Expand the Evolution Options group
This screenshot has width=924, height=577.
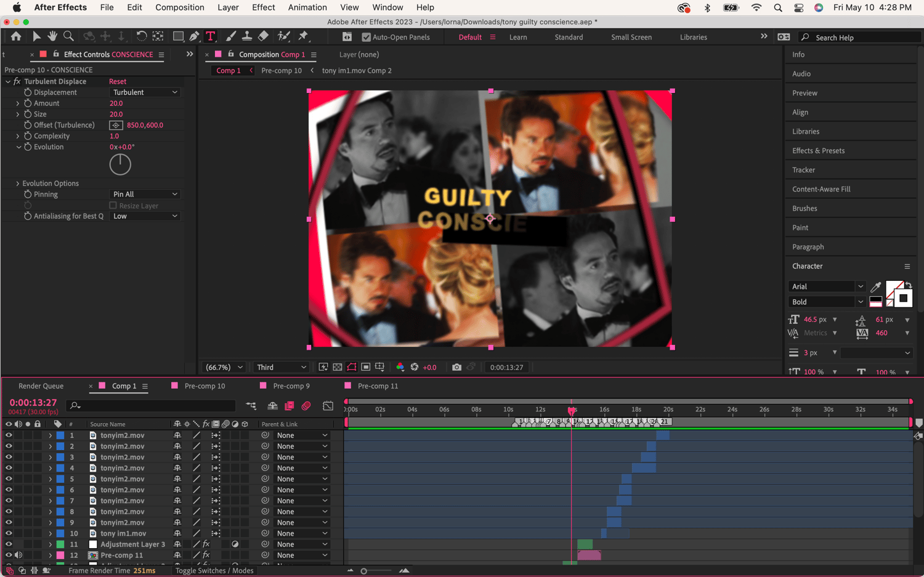pos(17,184)
